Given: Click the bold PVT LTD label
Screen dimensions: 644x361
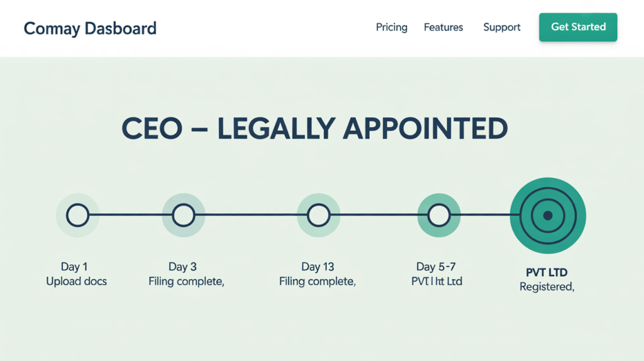Looking at the screenshot, I should click(x=547, y=272).
